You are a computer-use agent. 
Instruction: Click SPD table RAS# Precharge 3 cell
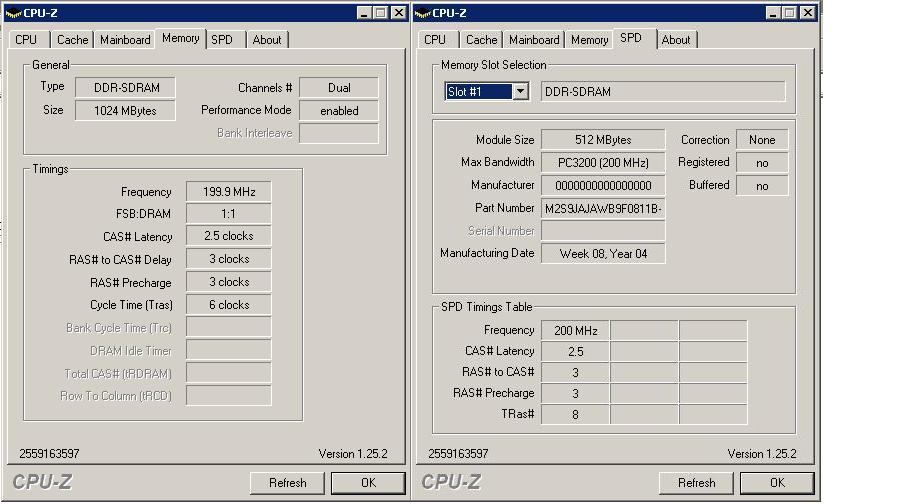click(x=575, y=393)
